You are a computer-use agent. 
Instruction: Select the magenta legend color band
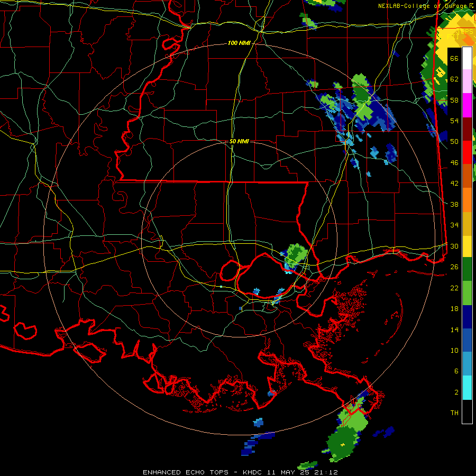click(x=467, y=105)
